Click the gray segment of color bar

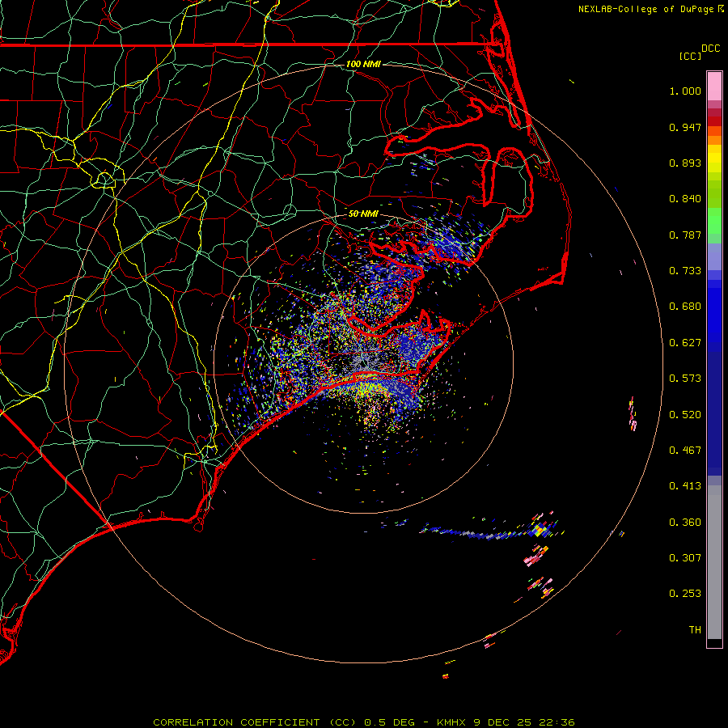tap(714, 562)
